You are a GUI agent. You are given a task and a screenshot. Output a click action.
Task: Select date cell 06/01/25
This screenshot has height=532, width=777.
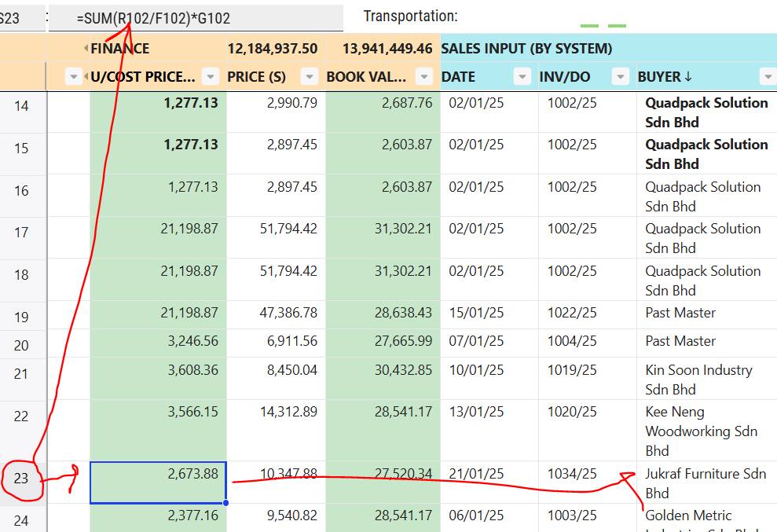(x=489, y=518)
